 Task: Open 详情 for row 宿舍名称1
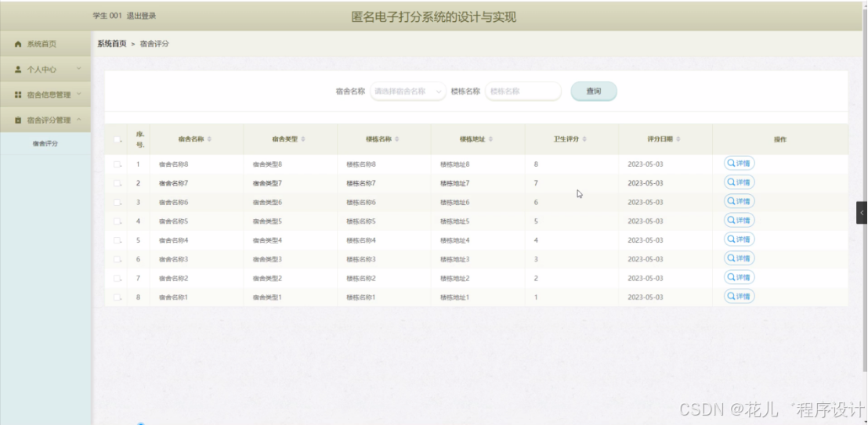point(739,296)
